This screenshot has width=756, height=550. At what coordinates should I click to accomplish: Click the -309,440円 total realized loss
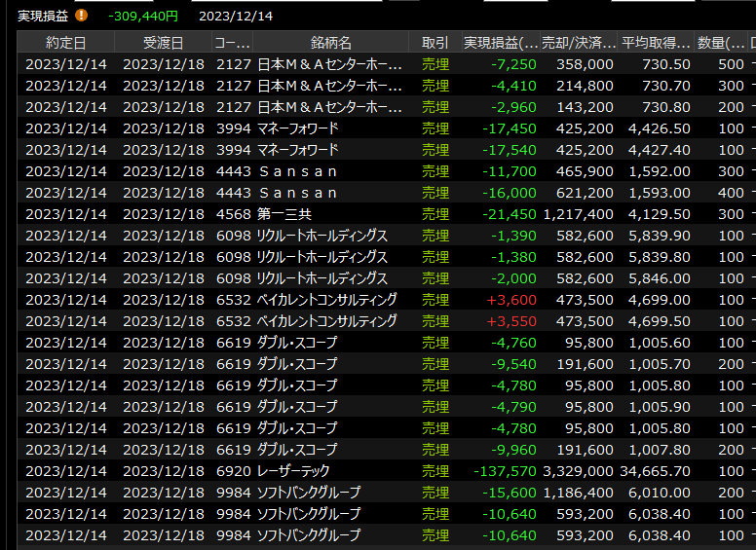point(142,16)
